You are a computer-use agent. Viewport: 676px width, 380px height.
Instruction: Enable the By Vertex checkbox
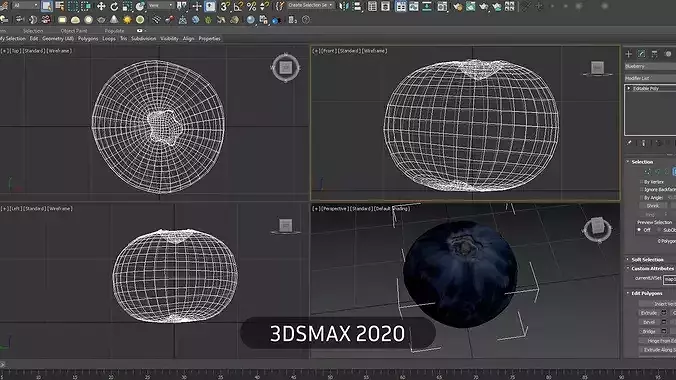pos(642,182)
